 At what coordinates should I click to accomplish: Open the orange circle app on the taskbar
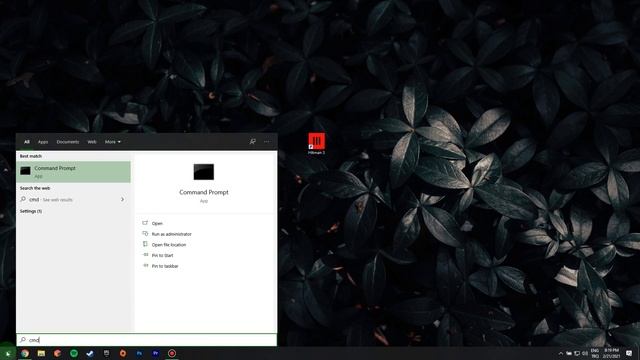tap(123, 353)
